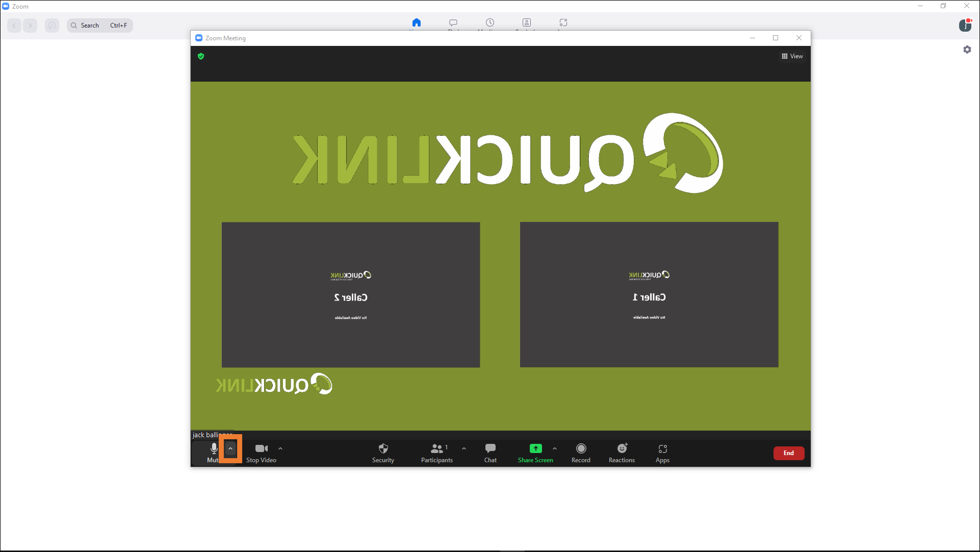Open the Security shield menu

click(x=383, y=453)
